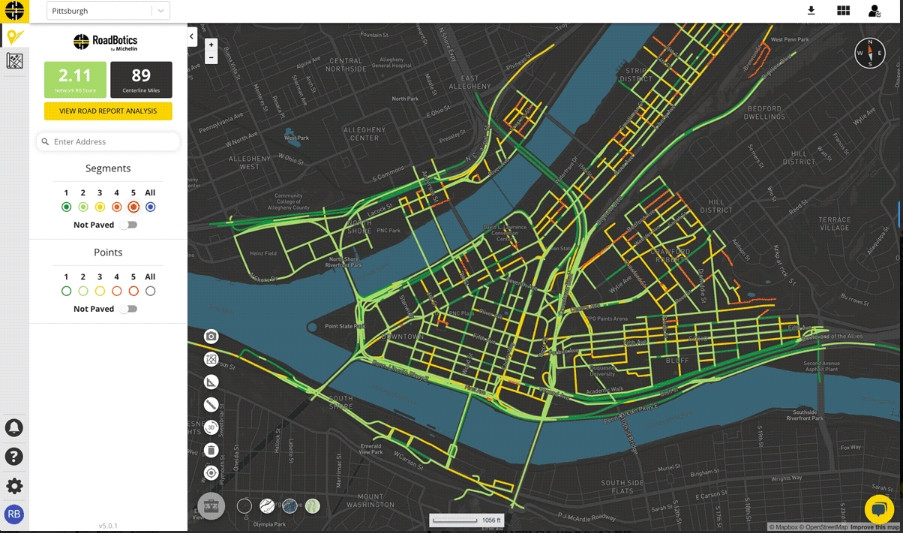Image resolution: width=903 pixels, height=533 pixels.
Task: Activate the 3D view tool
Action: pyautogui.click(x=211, y=427)
